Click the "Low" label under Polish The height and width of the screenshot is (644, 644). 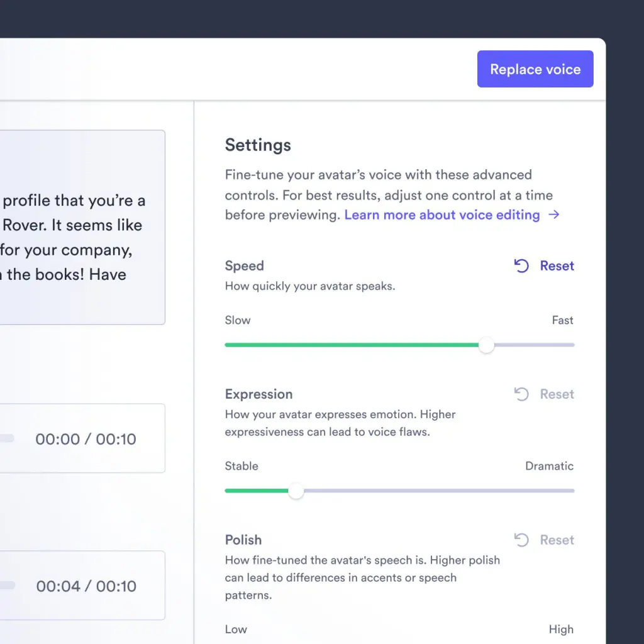click(235, 629)
